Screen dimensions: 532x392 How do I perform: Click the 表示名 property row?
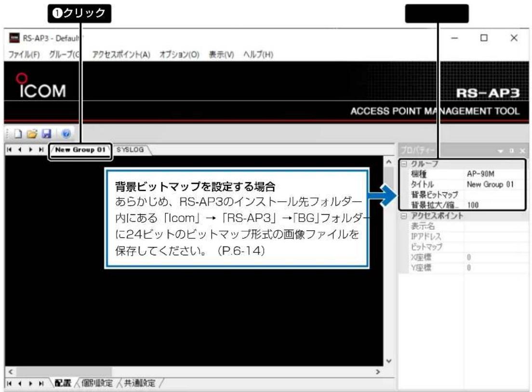[464, 226]
